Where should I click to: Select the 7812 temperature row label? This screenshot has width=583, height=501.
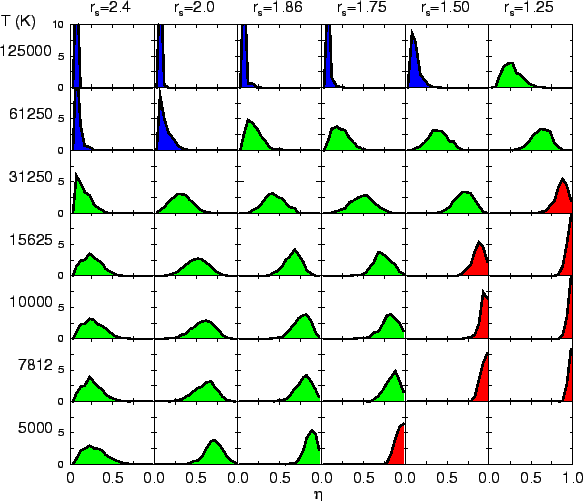point(35,365)
